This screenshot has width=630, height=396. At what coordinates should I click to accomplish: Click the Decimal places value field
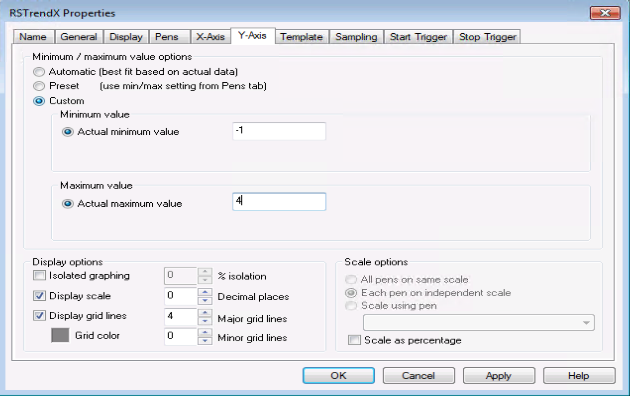pyautogui.click(x=180, y=296)
